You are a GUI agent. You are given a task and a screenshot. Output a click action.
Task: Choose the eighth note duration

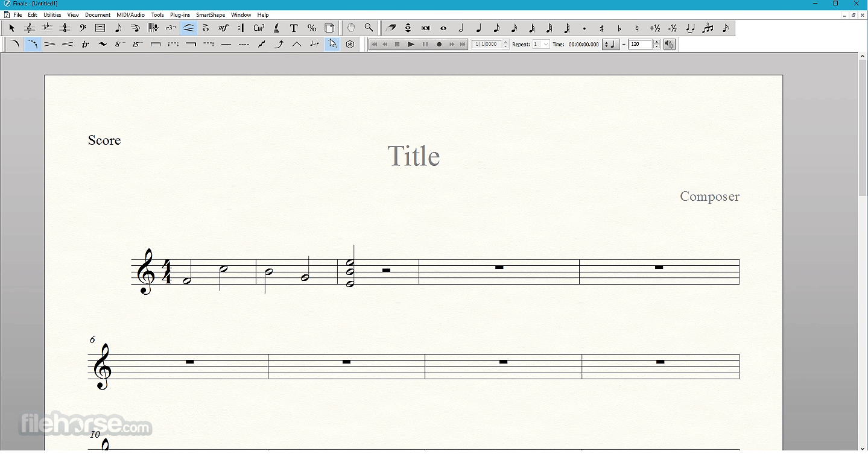click(x=496, y=28)
